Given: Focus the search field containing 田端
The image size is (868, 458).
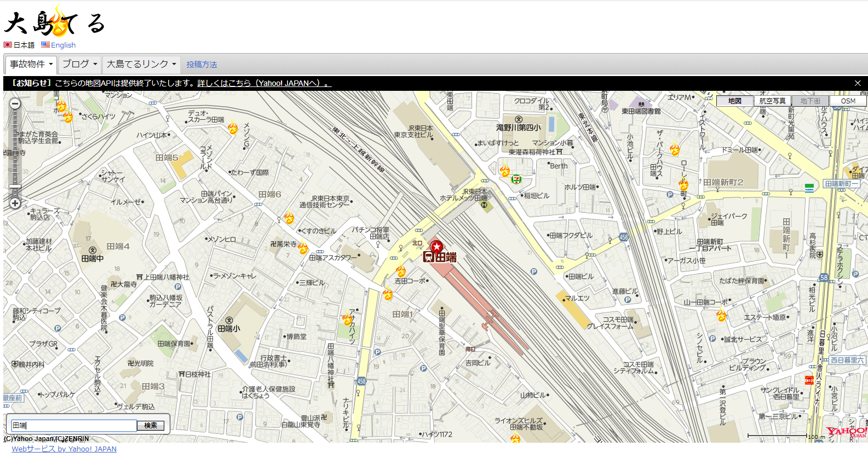Looking at the screenshot, I should pyautogui.click(x=74, y=425).
